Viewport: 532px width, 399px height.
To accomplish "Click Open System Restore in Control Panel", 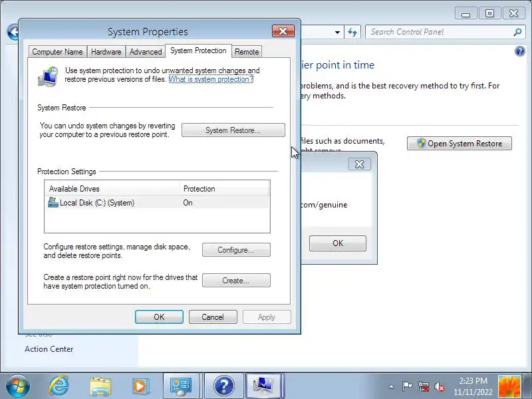I will pos(460,144).
